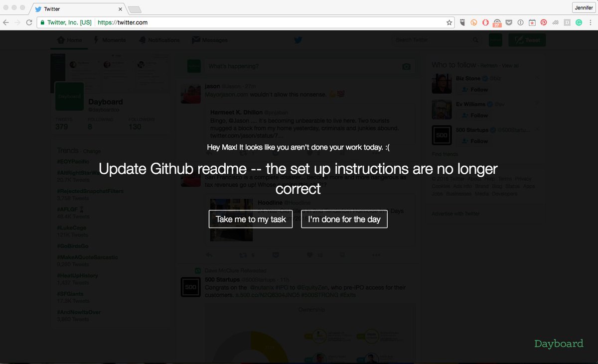Screen dimensions: 598x364
Task: Click the Twitter bird logo
Action: click(298, 40)
